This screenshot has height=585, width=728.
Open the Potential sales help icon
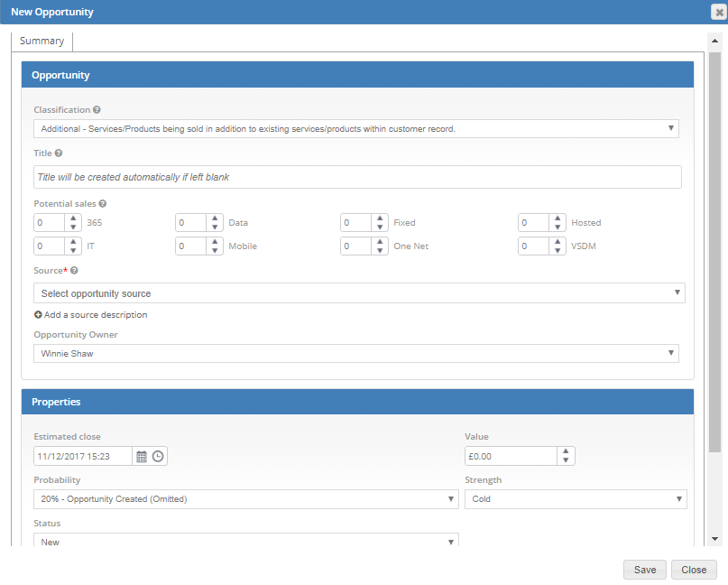click(103, 203)
